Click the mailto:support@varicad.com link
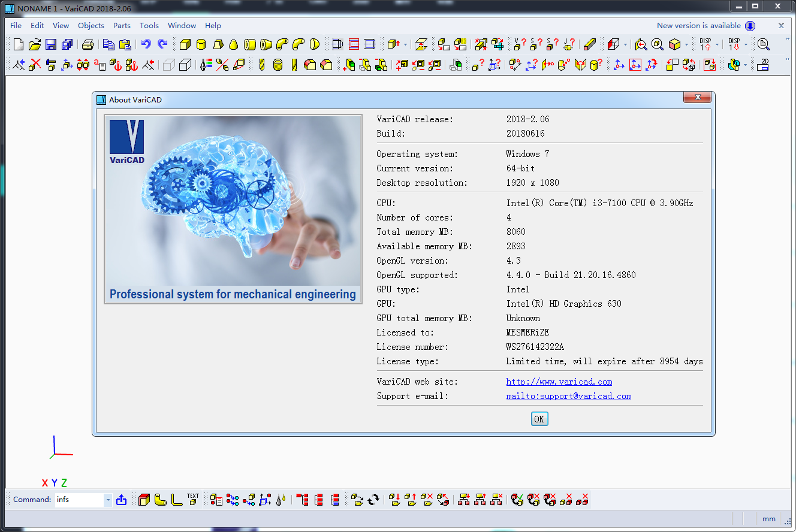The width and height of the screenshot is (796, 532). (x=569, y=396)
